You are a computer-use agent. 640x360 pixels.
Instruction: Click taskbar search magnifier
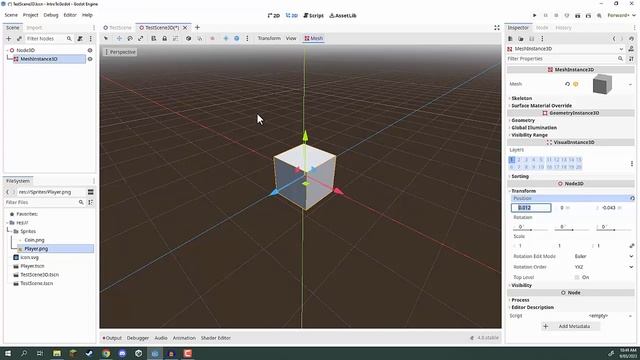pyautogui.click(x=24, y=353)
